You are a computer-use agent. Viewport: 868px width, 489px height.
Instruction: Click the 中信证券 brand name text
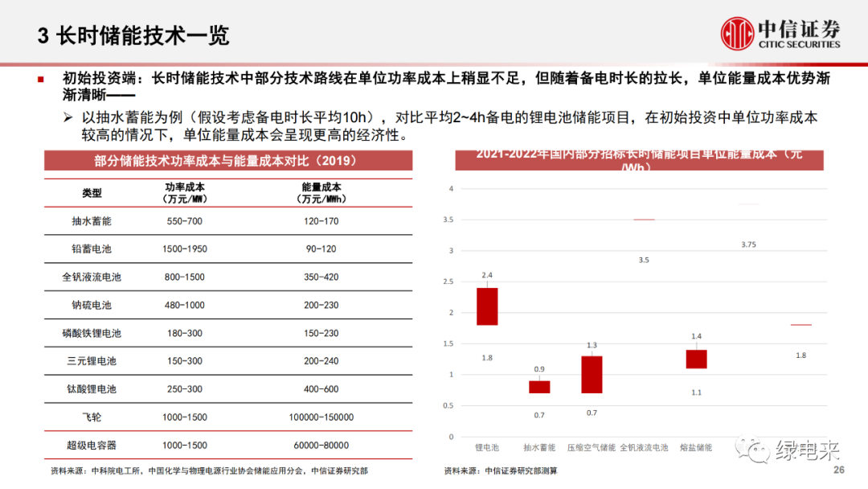(799, 28)
